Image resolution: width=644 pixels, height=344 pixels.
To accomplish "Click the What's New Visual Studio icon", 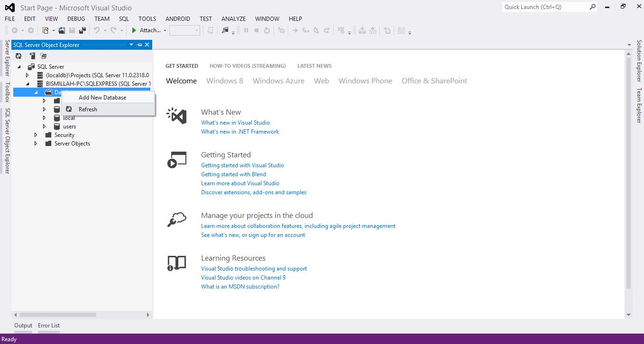I will pyautogui.click(x=177, y=116).
